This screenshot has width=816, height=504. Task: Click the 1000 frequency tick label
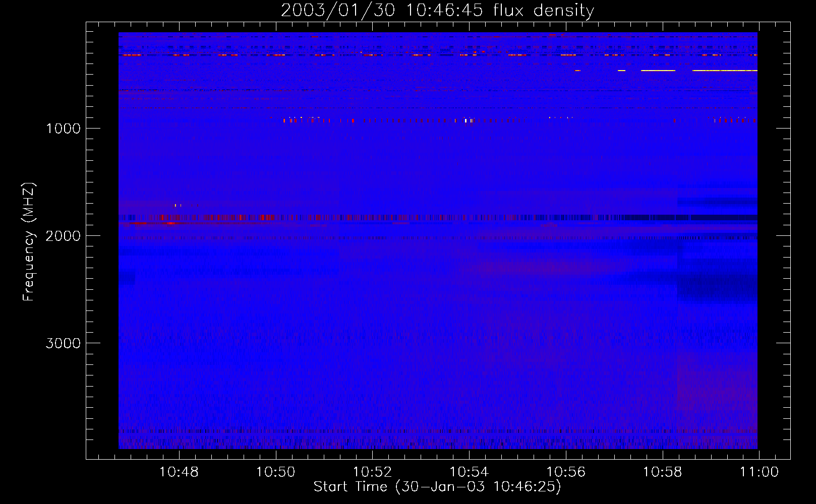click(63, 129)
